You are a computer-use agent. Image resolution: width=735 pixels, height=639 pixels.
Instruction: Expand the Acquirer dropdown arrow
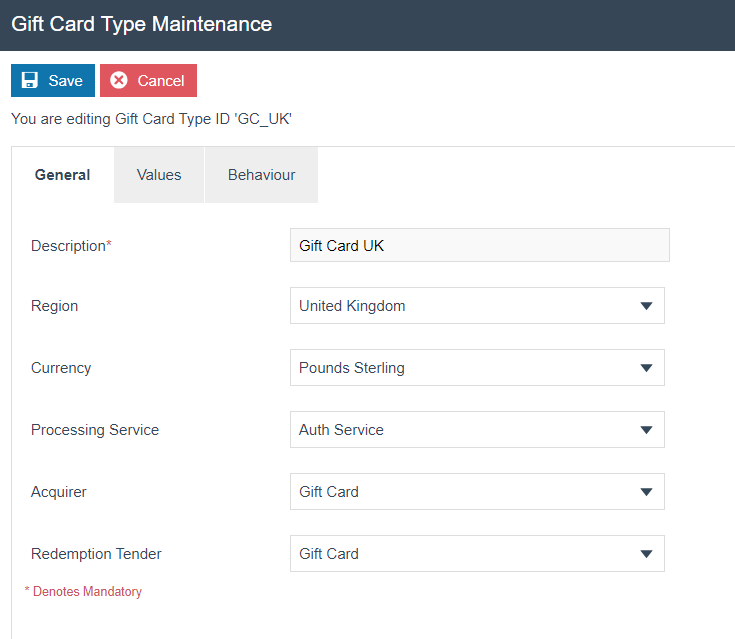pyautogui.click(x=646, y=492)
